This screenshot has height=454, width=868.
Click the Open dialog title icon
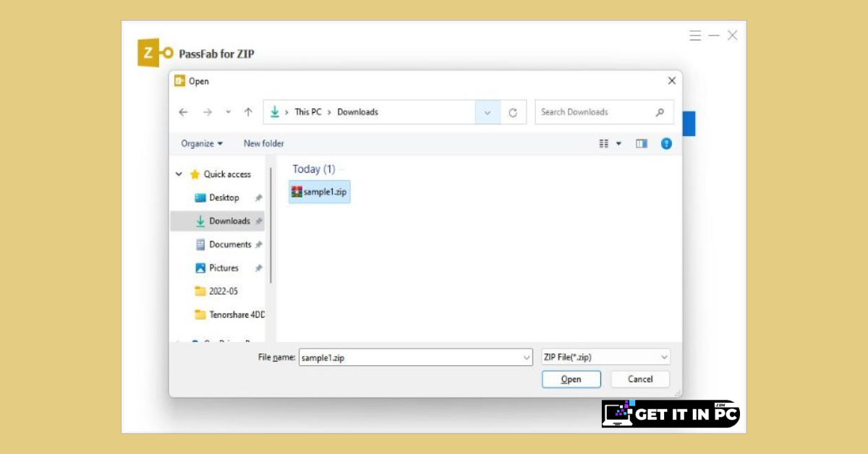point(180,81)
